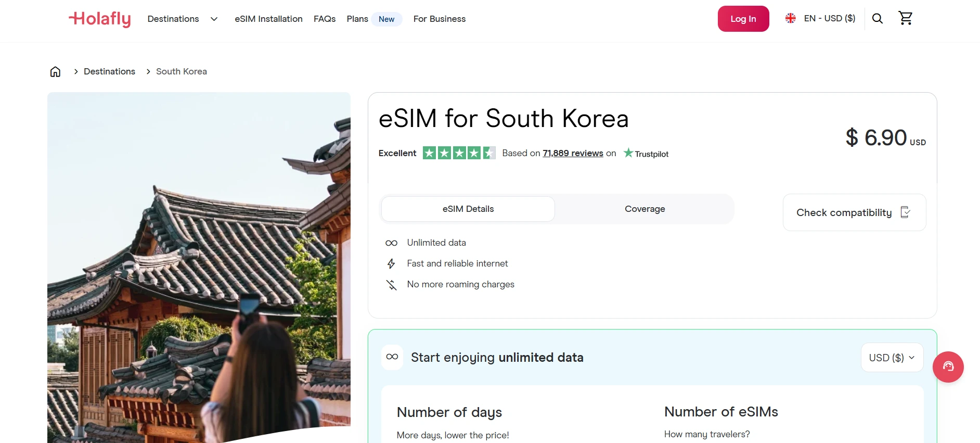This screenshot has width=980, height=443.
Task: Click the unlimited data infinity icon
Action: [391, 243]
